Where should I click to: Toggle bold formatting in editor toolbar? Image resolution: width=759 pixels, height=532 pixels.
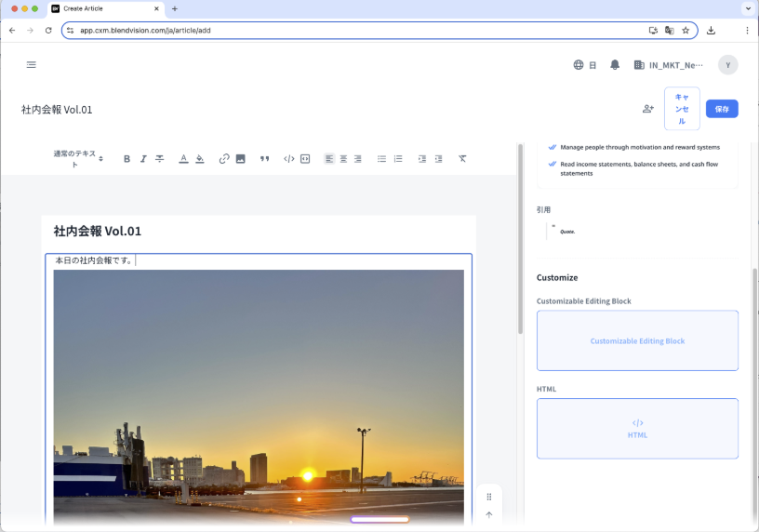coord(126,159)
